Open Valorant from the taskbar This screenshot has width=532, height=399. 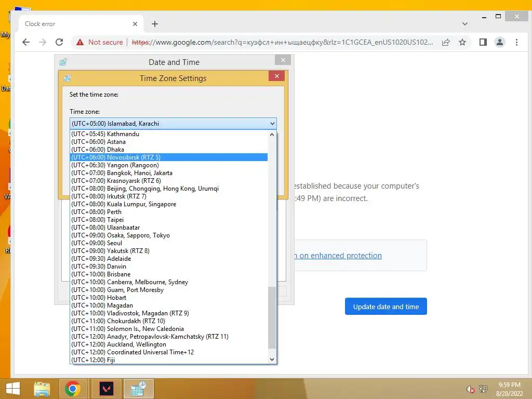[106, 389]
